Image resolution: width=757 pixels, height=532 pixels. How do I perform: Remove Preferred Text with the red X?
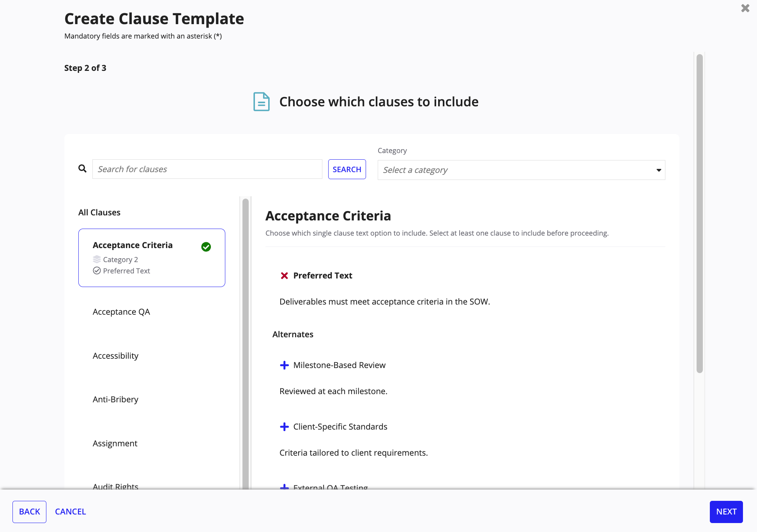pos(284,276)
